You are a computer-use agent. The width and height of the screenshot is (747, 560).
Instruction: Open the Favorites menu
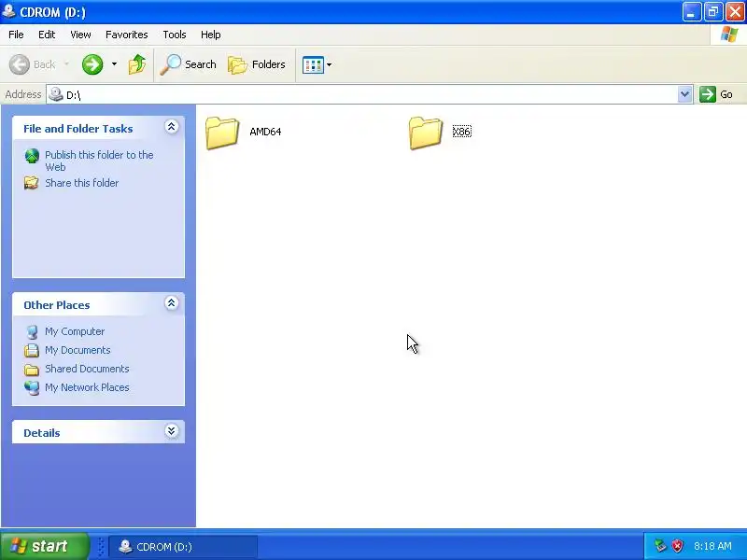(127, 35)
